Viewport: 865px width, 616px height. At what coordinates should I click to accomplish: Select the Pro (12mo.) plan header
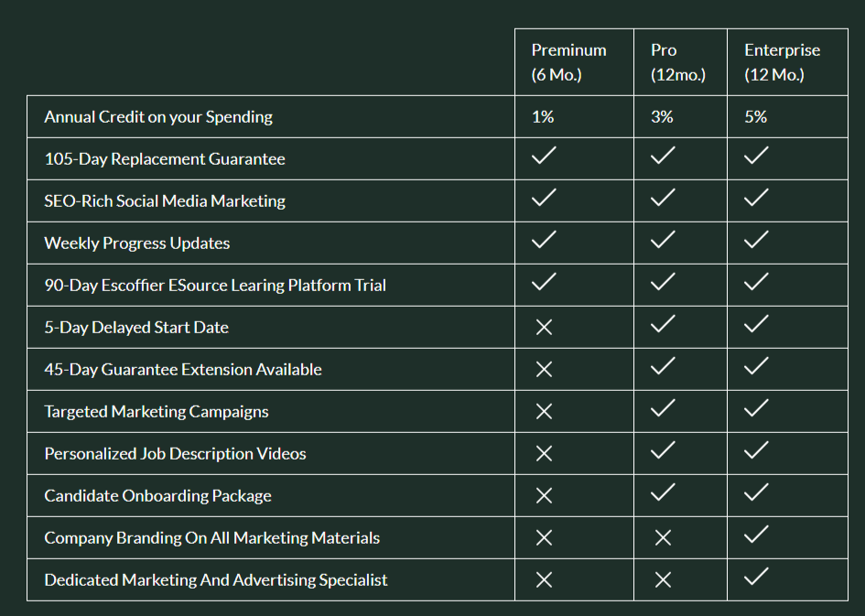coord(677,62)
